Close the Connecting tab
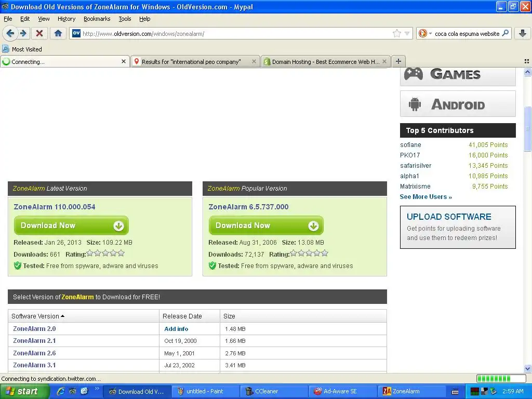The width and height of the screenshot is (532, 399). 124,61
